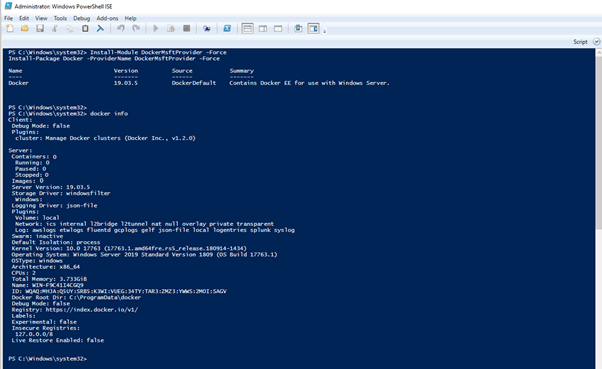Image resolution: width=602 pixels, height=369 pixels.
Task: Open the File menu
Action: (8, 18)
